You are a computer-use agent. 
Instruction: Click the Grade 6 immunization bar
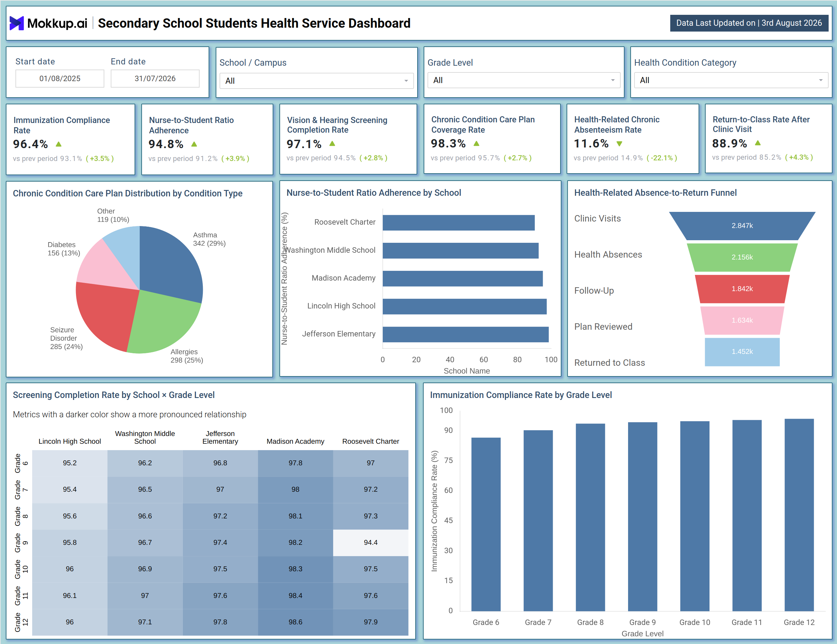click(x=486, y=525)
